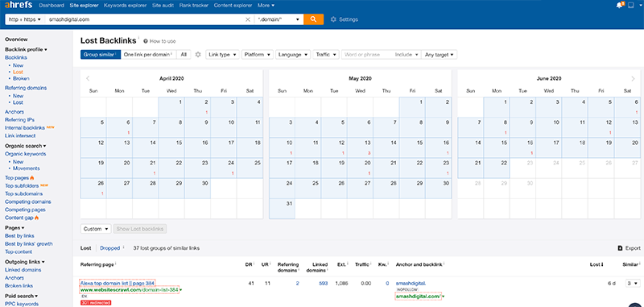Sort by the Lost column header
This screenshot has height=307, width=644.
coord(597,264)
